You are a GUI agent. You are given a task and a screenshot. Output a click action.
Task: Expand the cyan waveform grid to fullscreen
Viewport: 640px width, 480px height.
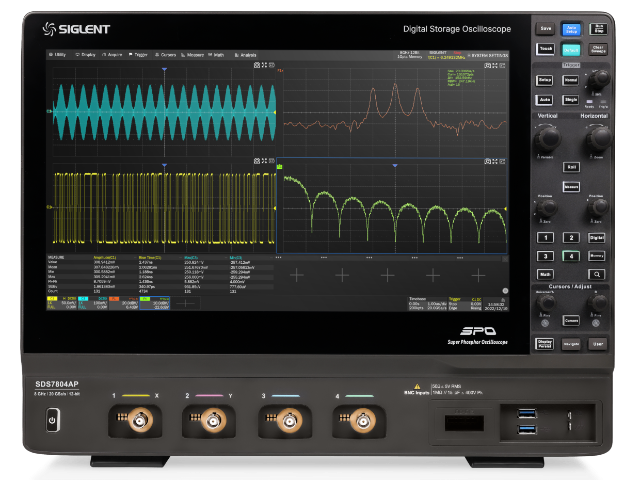(264, 65)
